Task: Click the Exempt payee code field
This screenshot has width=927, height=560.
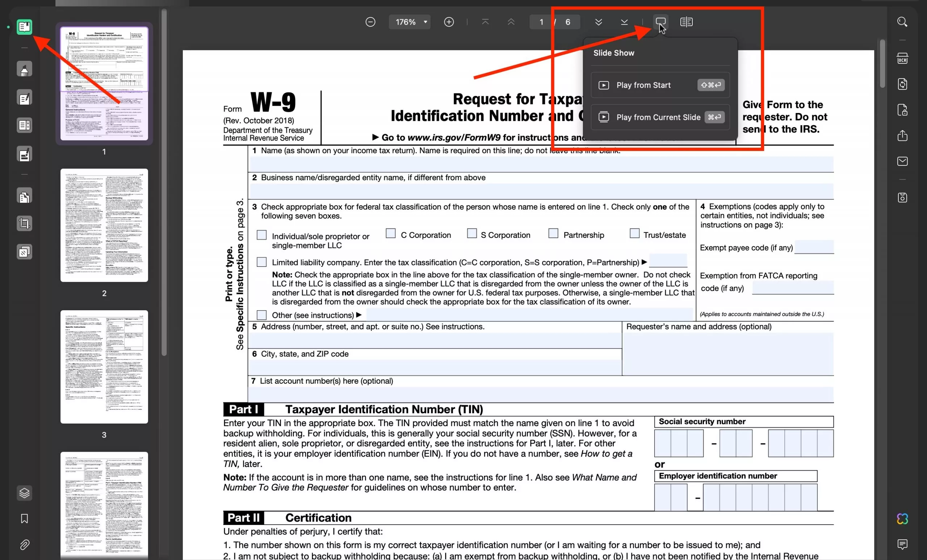Action: click(814, 248)
